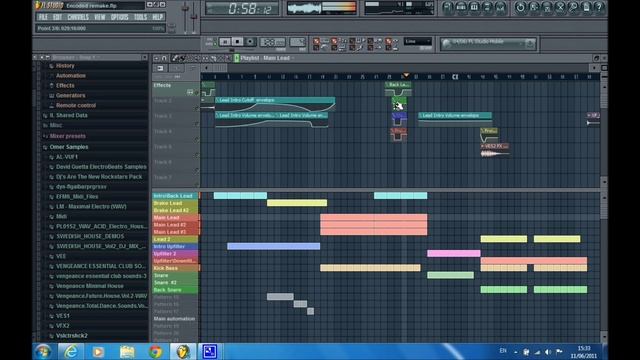Screen dimensions: 640x360
Task: Select the Main Lead pattern
Action: click(x=176, y=218)
